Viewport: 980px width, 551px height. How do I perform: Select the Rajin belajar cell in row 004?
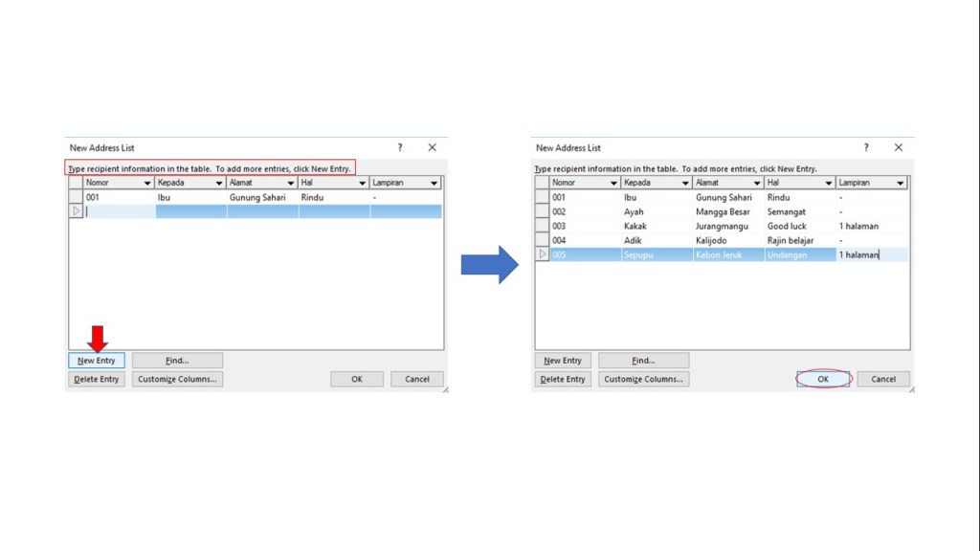791,241
